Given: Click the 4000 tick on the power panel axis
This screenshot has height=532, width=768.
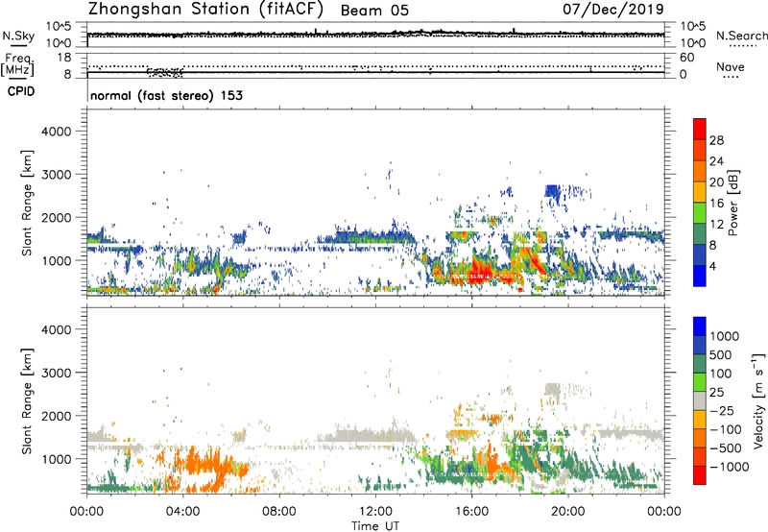Looking at the screenshot, I should tap(56, 132).
